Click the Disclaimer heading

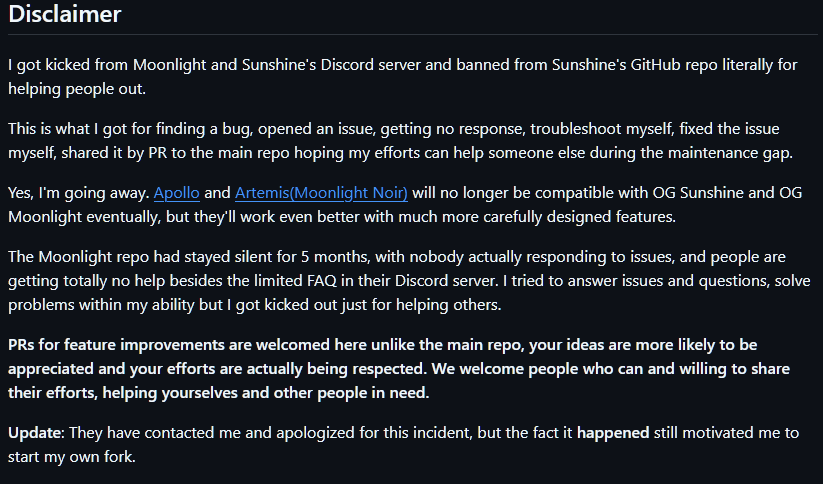[x=65, y=14]
